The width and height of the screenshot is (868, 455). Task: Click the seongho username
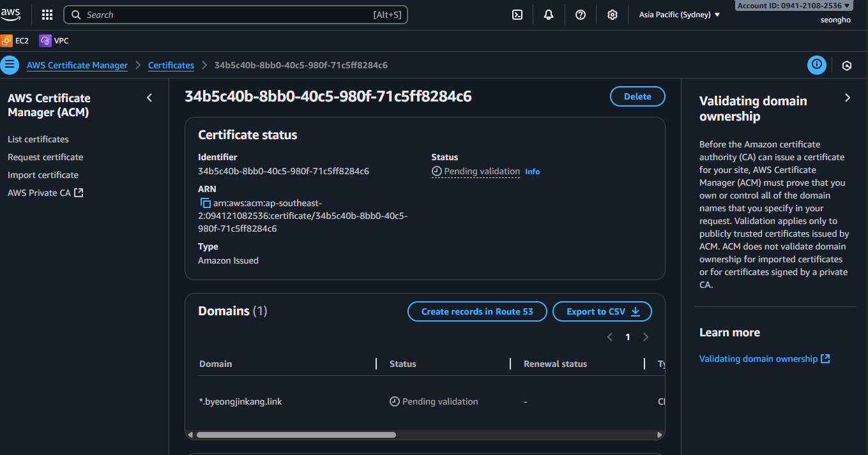[835, 20]
